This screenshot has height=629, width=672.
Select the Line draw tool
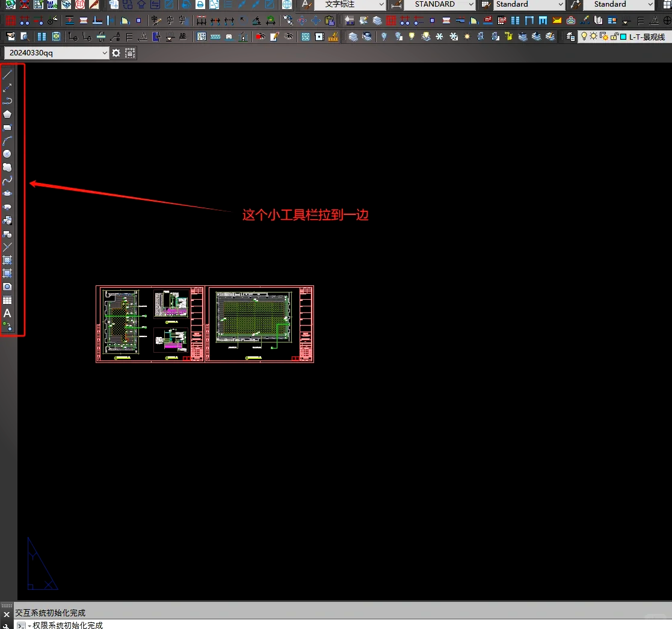pos(7,74)
